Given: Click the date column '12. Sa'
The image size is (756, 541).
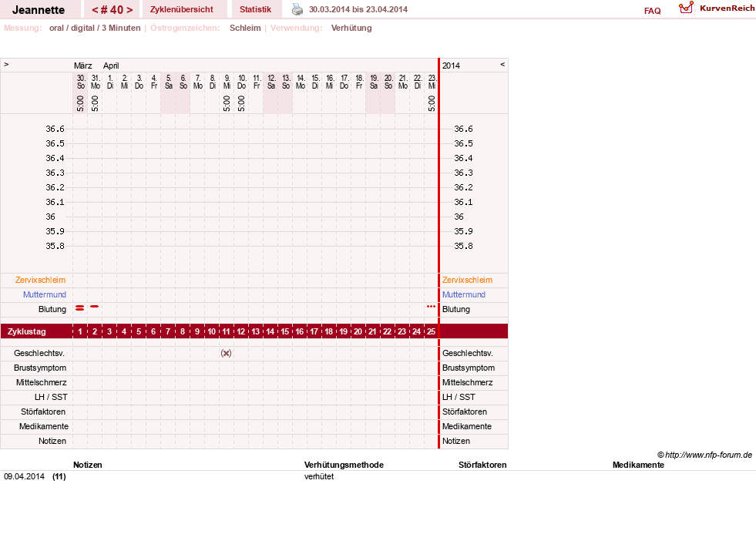Looking at the screenshot, I should [271, 82].
